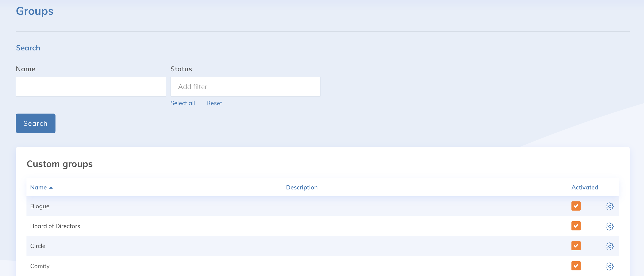Select the Blogue group row name
The height and width of the screenshot is (276, 644).
[40, 206]
